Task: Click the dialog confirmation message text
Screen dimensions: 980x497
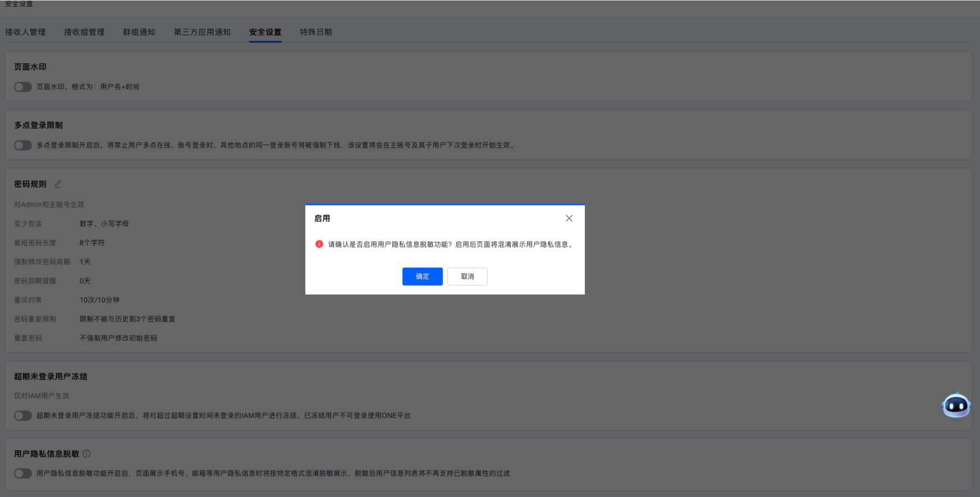Action: pyautogui.click(x=451, y=245)
